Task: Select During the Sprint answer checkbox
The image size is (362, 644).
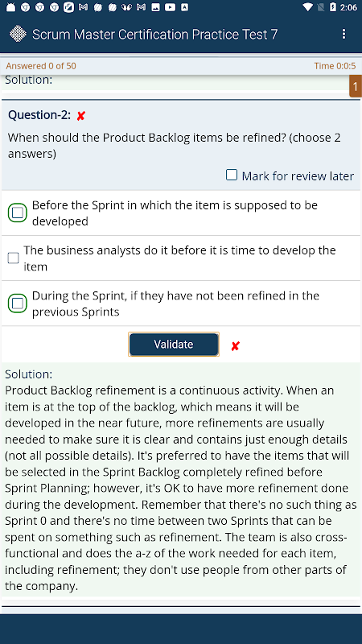Action: pyautogui.click(x=18, y=303)
